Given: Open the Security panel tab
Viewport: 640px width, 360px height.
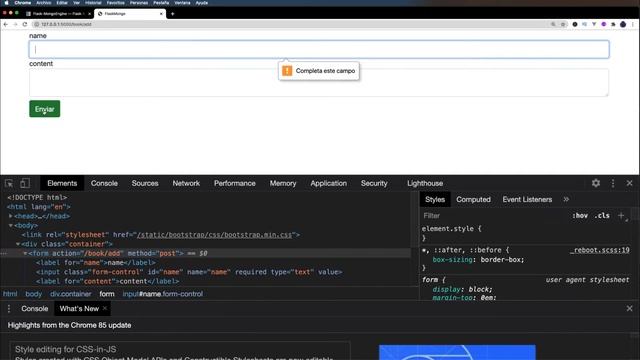Looking at the screenshot, I should pyautogui.click(x=374, y=183).
